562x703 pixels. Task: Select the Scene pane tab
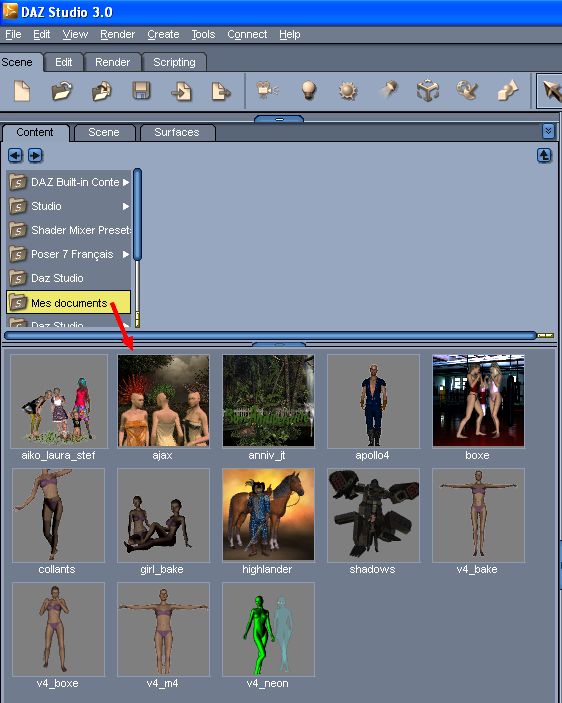[104, 132]
